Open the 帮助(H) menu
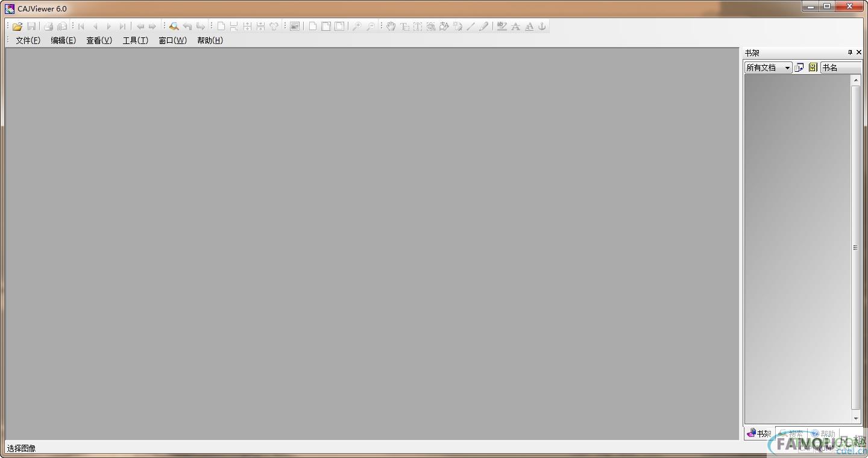 click(210, 40)
